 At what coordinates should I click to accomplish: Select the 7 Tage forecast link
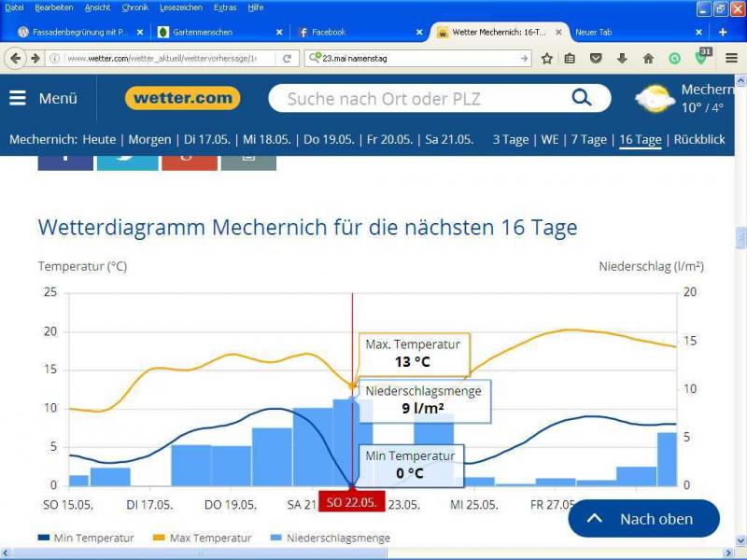click(588, 140)
